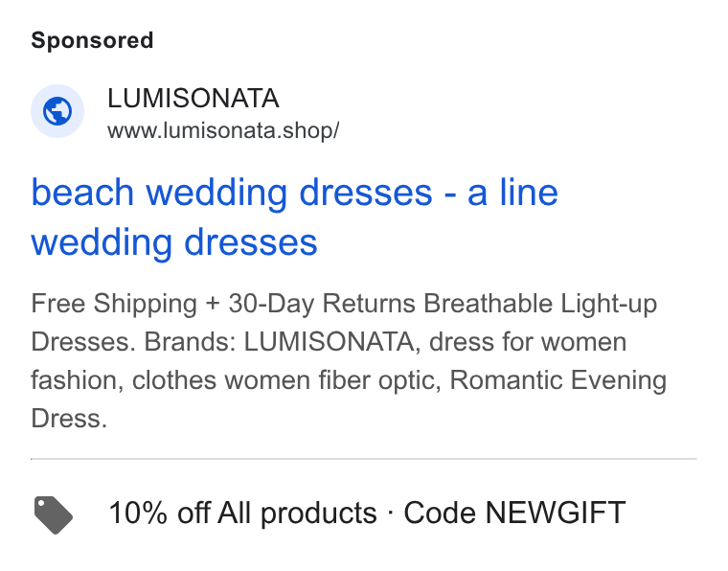
Task: Click the 'Breathable Light-up' phrase
Action: click(540, 304)
